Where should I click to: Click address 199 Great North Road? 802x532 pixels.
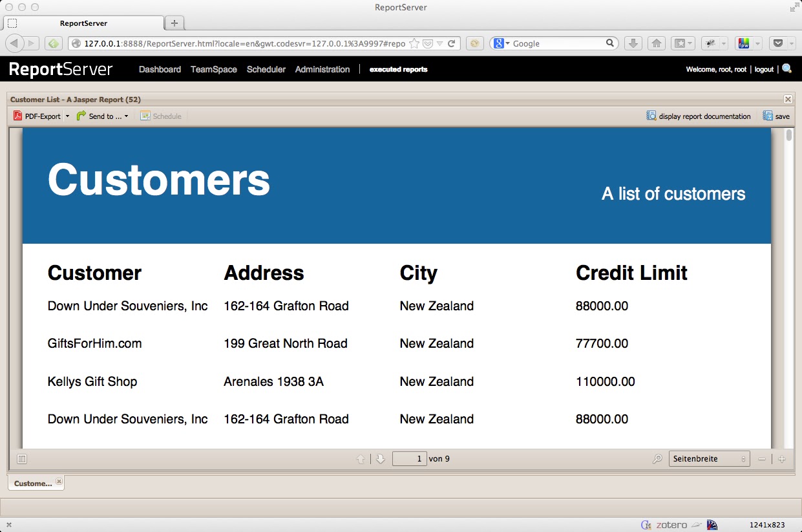pyautogui.click(x=286, y=343)
